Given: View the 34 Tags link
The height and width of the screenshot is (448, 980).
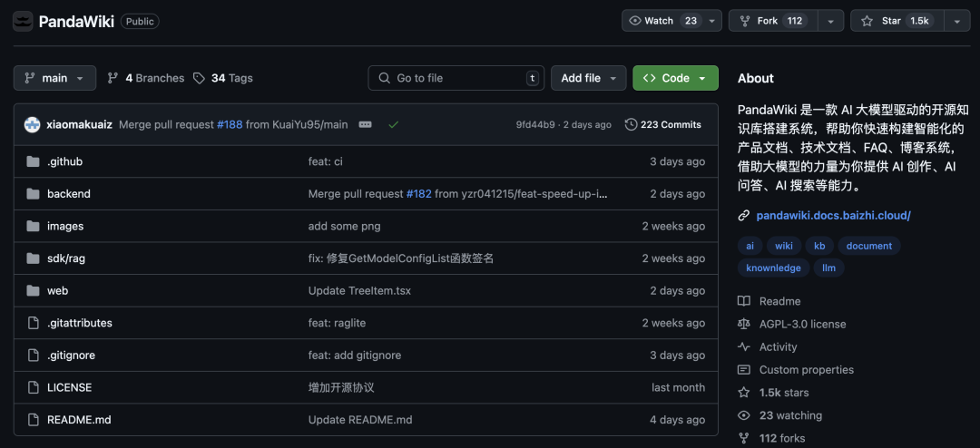Looking at the screenshot, I should coord(223,78).
